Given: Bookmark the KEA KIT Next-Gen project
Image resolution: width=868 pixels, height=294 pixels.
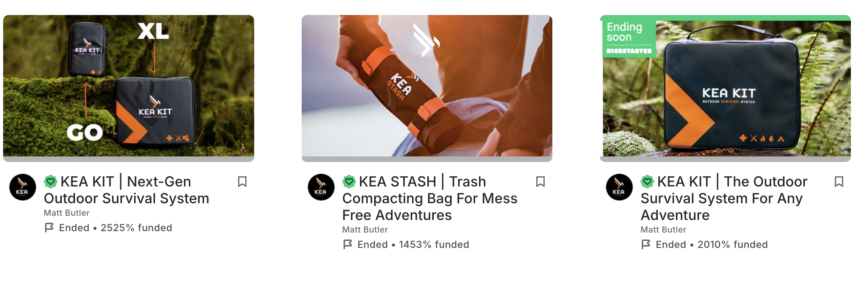Looking at the screenshot, I should [x=242, y=182].
